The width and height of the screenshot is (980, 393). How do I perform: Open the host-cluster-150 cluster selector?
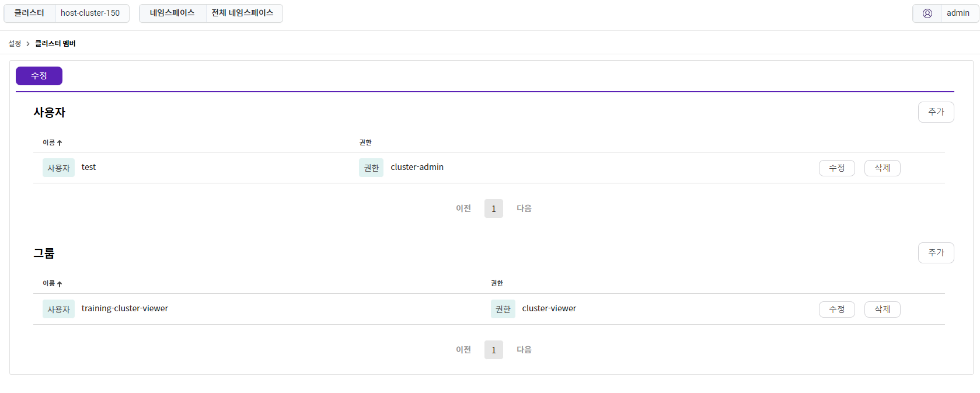pos(92,13)
